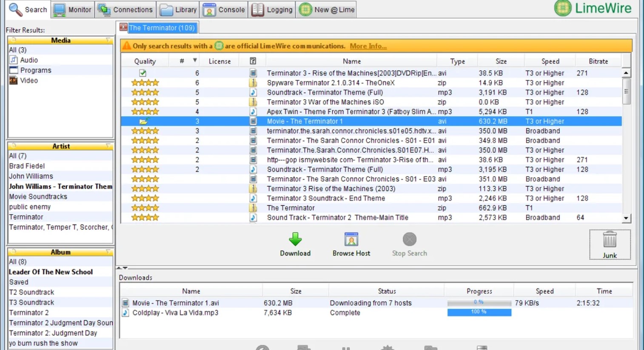The width and height of the screenshot is (644, 350).
Task: Select artist Brad Fiedel
Action: coord(61,166)
